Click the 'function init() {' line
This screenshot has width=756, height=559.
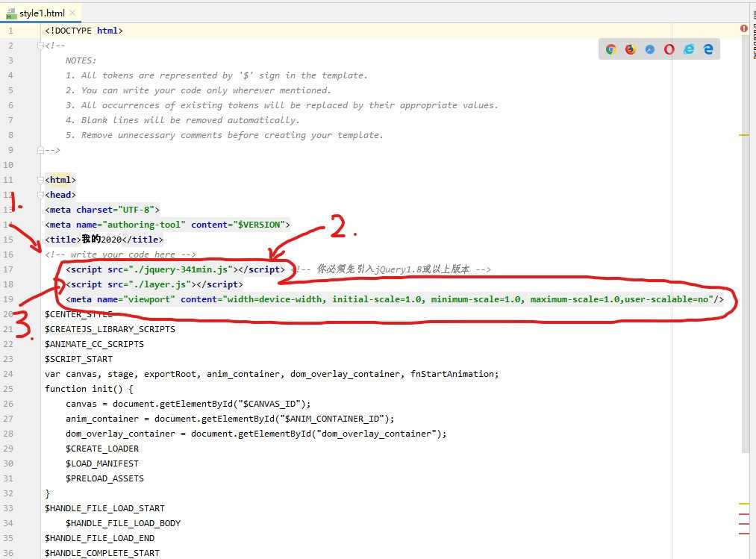(x=90, y=389)
